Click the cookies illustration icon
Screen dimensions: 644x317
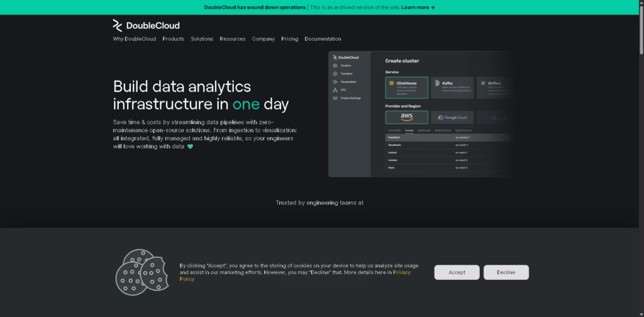pos(142,272)
